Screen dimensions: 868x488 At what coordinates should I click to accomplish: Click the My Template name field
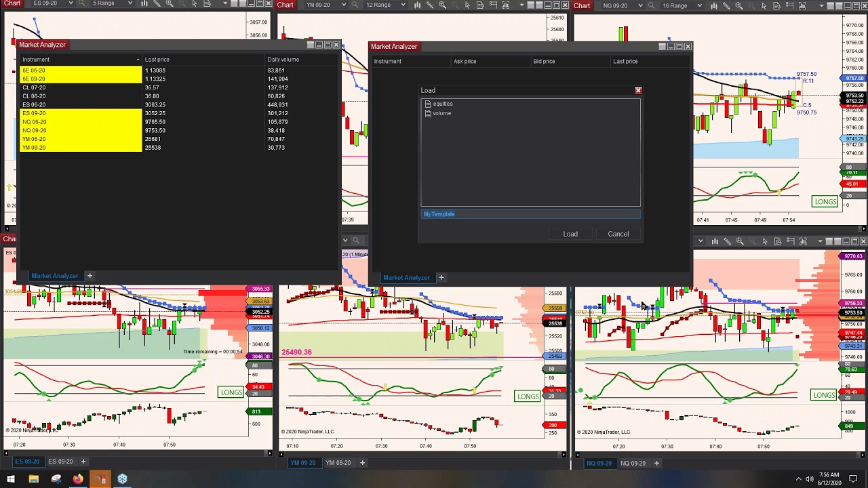530,214
